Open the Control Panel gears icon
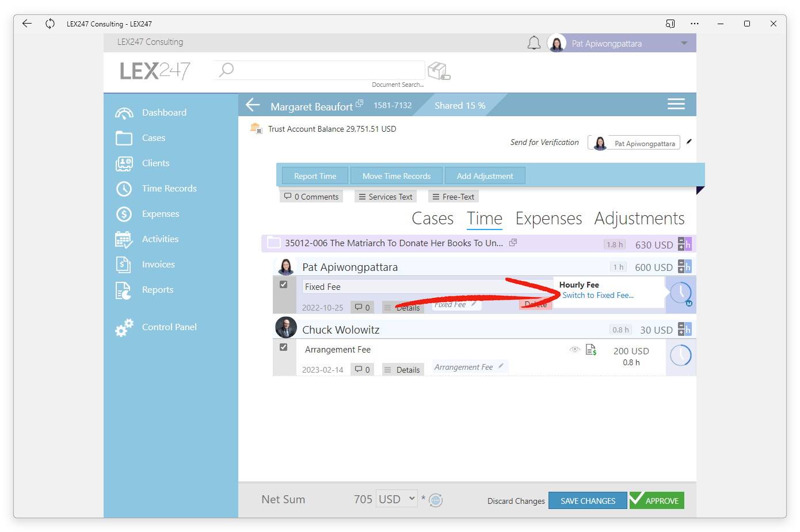The image size is (800, 532). click(x=124, y=327)
